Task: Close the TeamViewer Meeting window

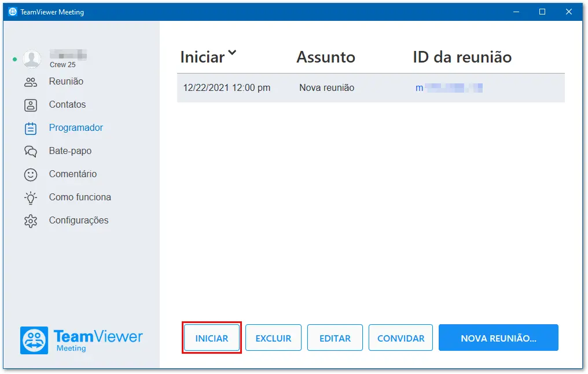Action: click(568, 12)
